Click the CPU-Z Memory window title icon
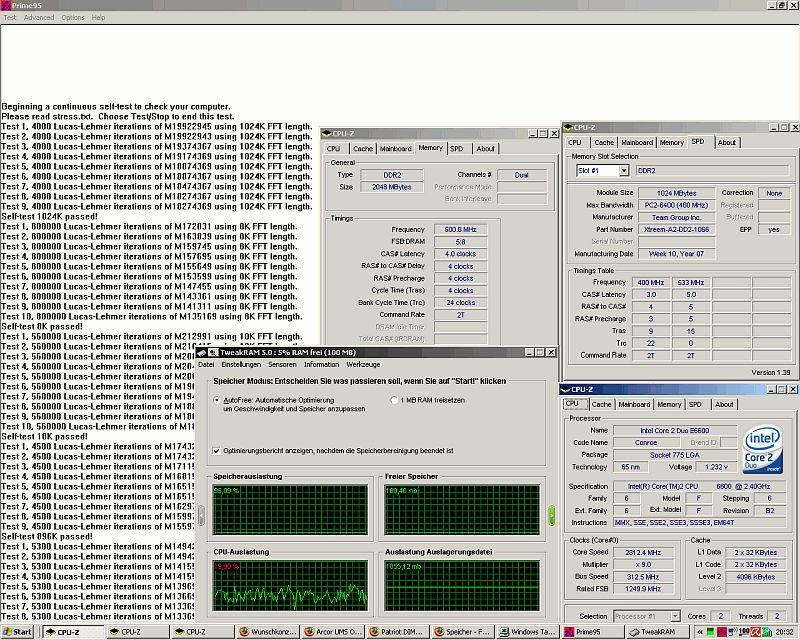The height and width of the screenshot is (640, 800). [327, 134]
